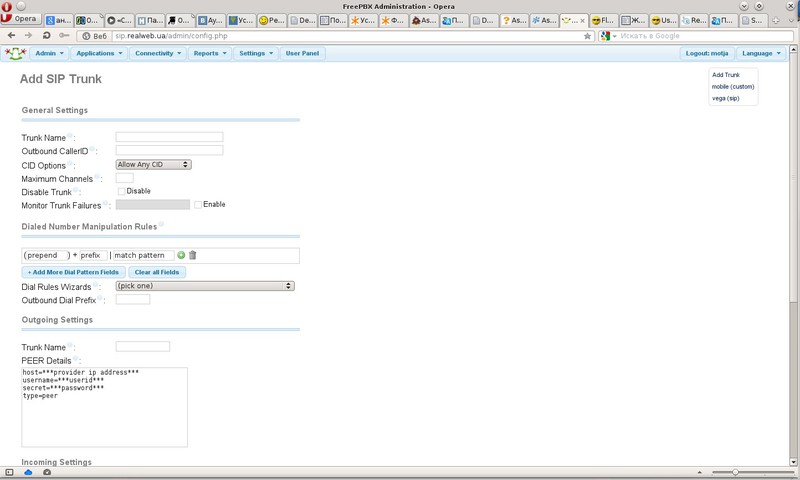Check the Monitor Trunk Failures Enable box
The width and height of the screenshot is (800, 480).
point(198,204)
